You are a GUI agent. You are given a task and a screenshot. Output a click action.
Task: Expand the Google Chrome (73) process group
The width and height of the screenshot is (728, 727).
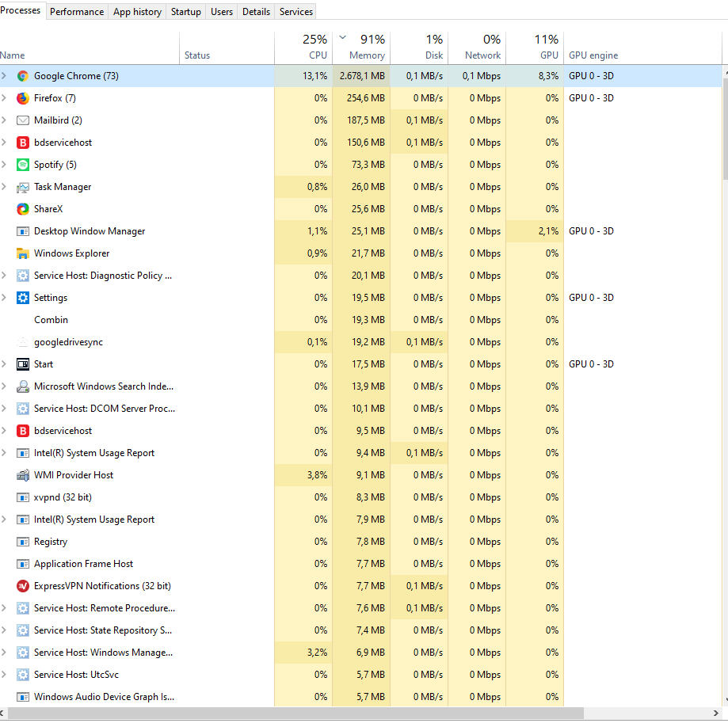(x=4, y=76)
